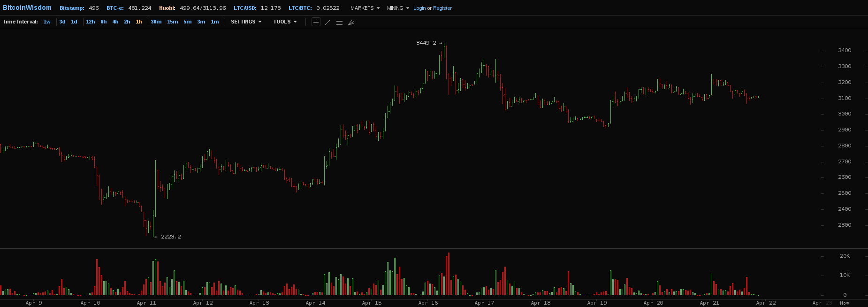
Task: Click the Register link
Action: 442,8
